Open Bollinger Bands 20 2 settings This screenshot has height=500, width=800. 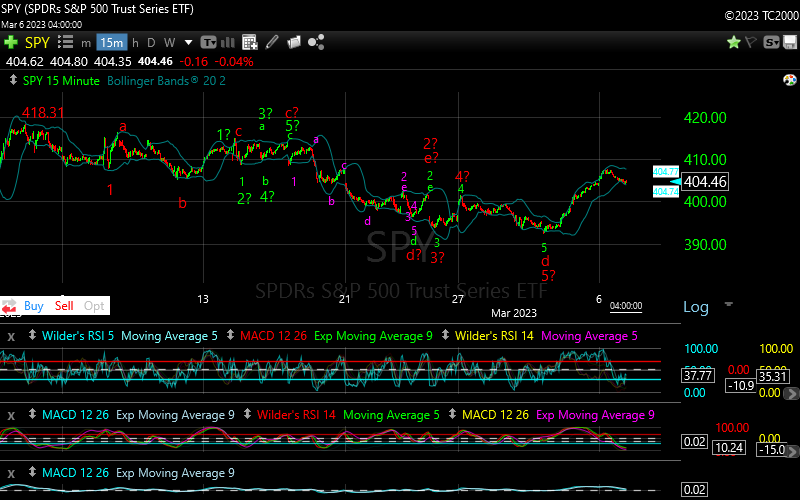[x=166, y=81]
